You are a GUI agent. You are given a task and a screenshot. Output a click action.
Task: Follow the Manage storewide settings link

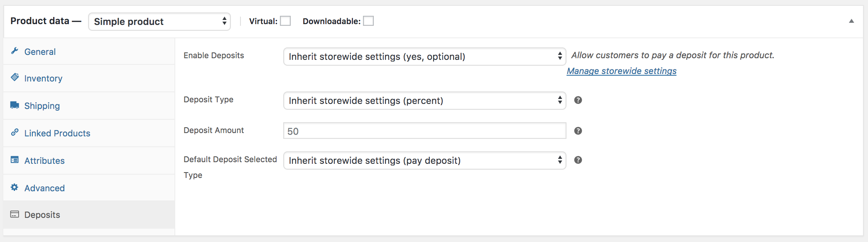point(621,71)
